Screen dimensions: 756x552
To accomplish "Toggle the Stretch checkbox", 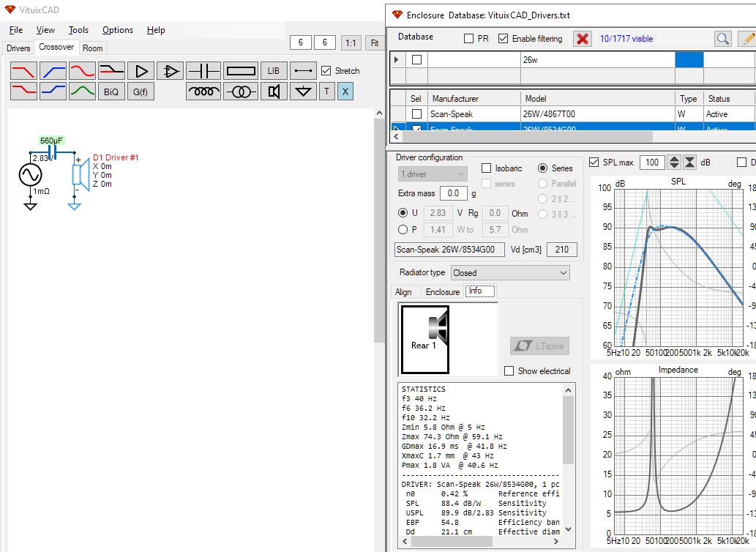I will 326,71.
